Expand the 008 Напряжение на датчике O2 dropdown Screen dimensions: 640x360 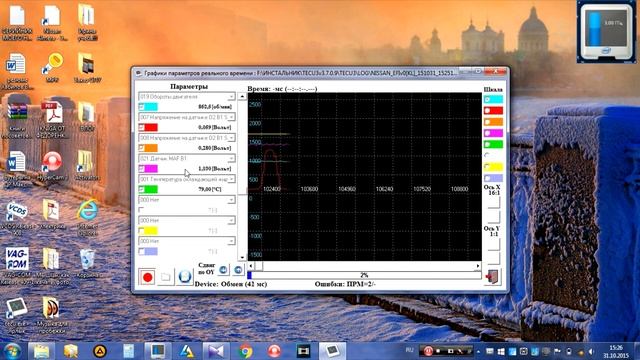pyautogui.click(x=231, y=138)
